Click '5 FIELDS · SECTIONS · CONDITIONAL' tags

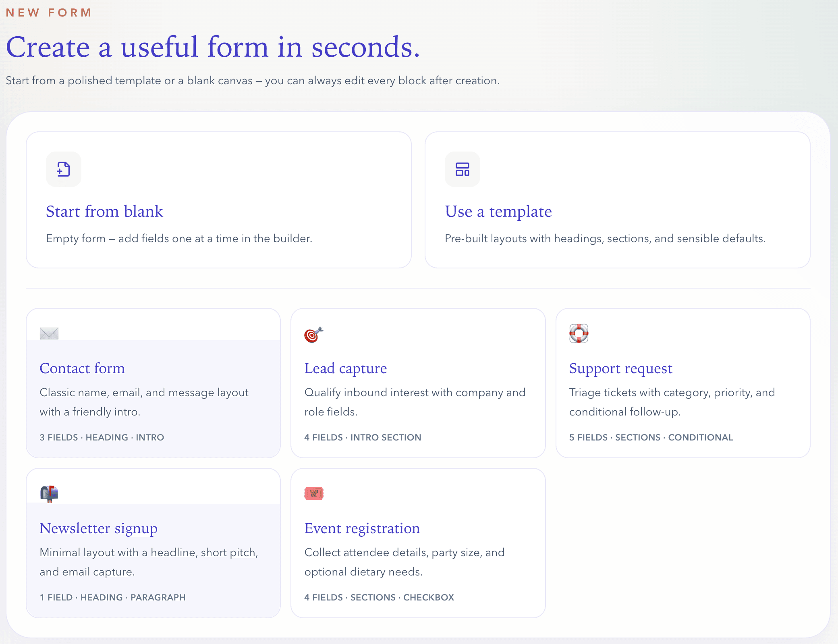tap(651, 437)
